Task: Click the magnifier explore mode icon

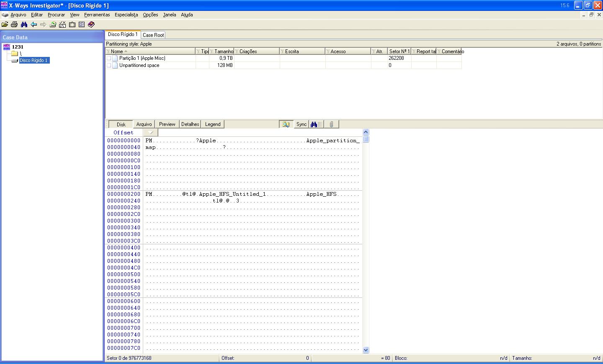Action: 286,124
